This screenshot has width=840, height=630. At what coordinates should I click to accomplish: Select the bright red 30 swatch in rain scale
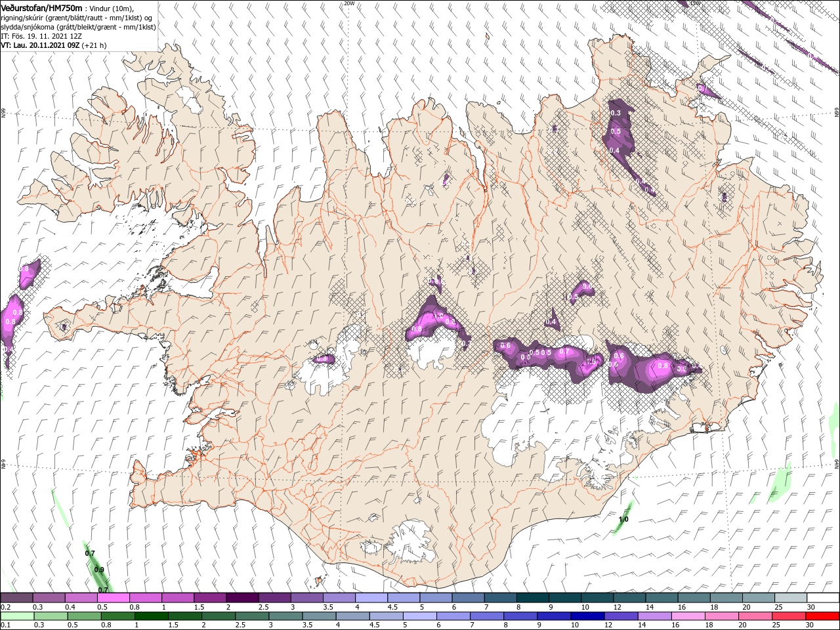point(823,616)
